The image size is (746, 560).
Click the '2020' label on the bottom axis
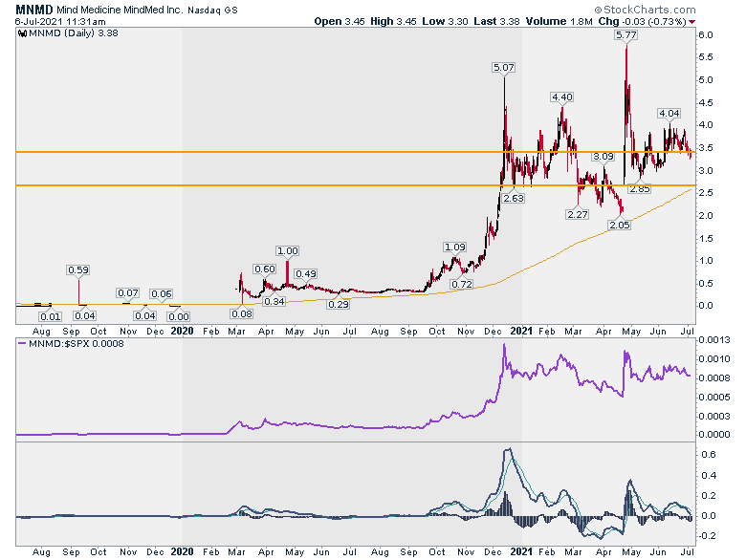click(182, 552)
